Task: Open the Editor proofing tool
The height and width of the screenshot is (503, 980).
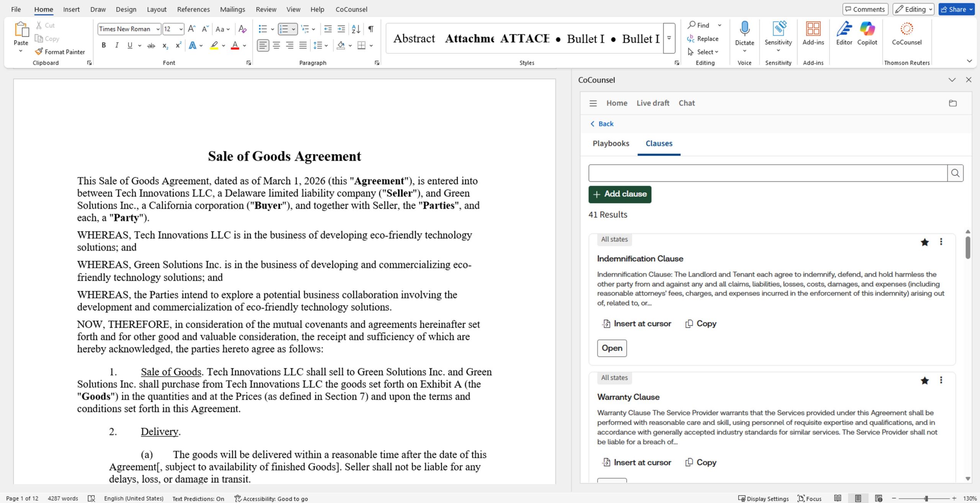Action: (x=844, y=34)
